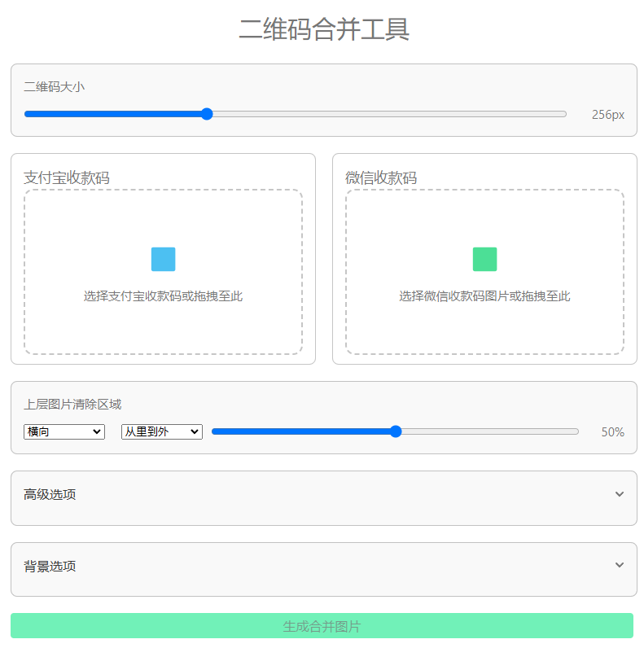Open the 横向 direction dropdown
Screen dimensions: 644x648
[x=64, y=431]
